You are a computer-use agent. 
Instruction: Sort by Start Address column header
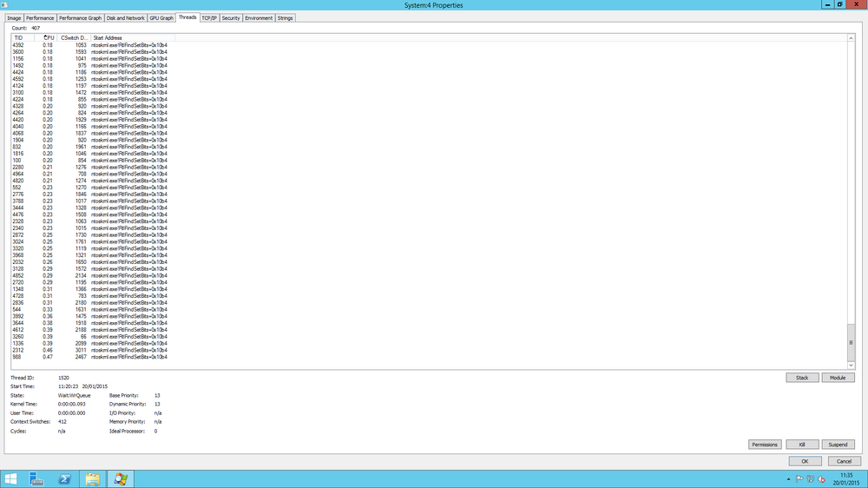[132, 37]
